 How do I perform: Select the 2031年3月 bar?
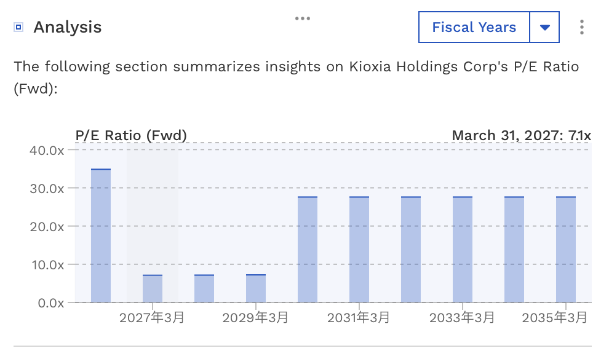click(x=359, y=250)
